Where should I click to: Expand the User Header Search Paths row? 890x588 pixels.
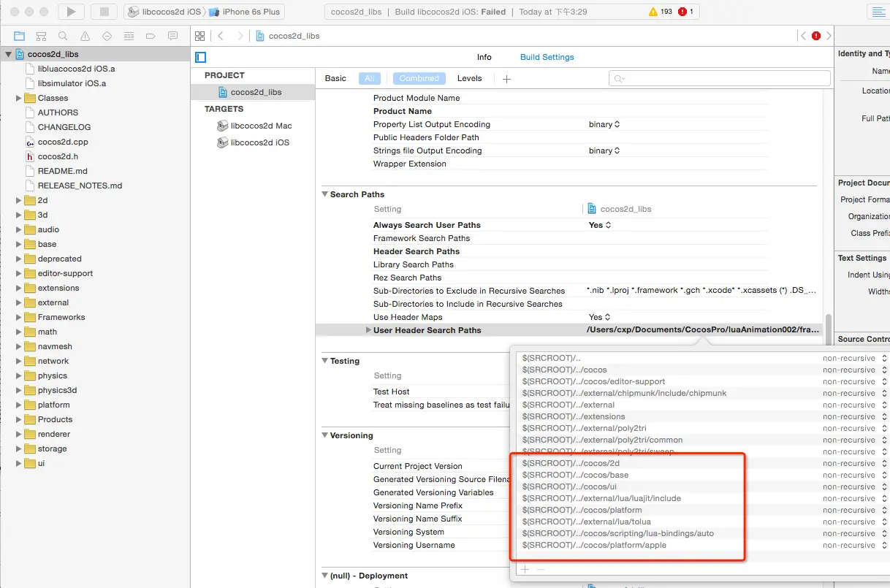(x=368, y=330)
